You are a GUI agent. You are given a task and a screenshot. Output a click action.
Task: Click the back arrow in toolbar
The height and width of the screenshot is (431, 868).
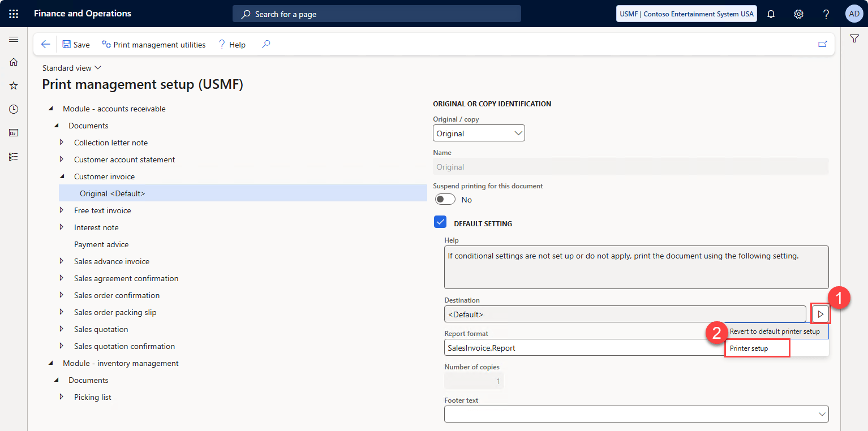click(46, 45)
